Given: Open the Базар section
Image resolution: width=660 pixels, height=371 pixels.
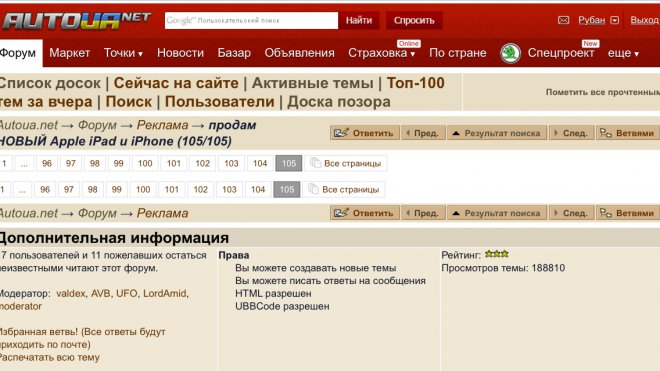Looking at the screenshot, I should click(x=234, y=53).
